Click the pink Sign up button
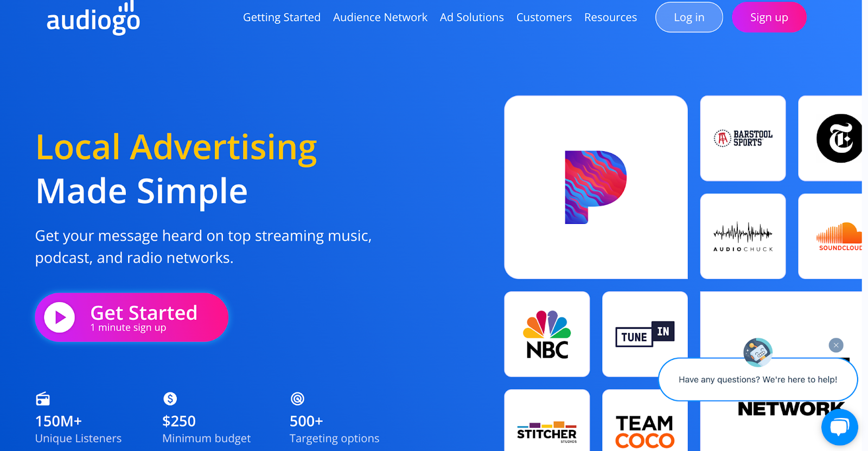Viewport: 868px width, 451px height. [769, 17]
